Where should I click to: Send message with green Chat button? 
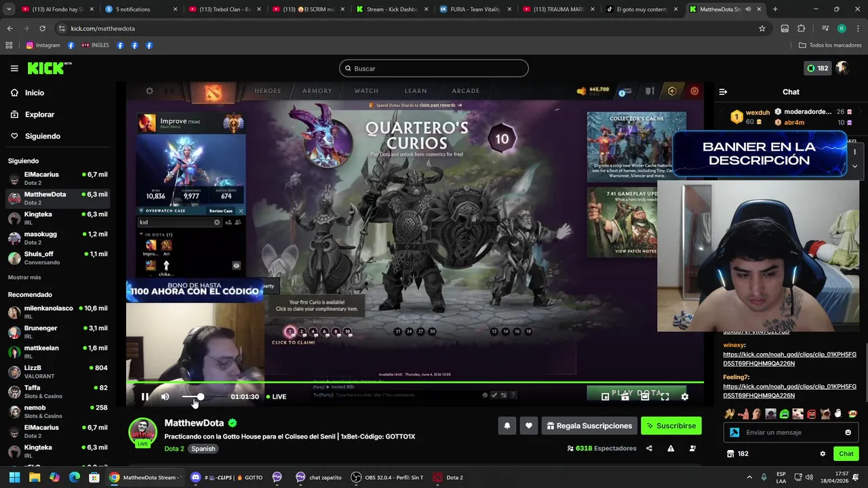pos(846,454)
